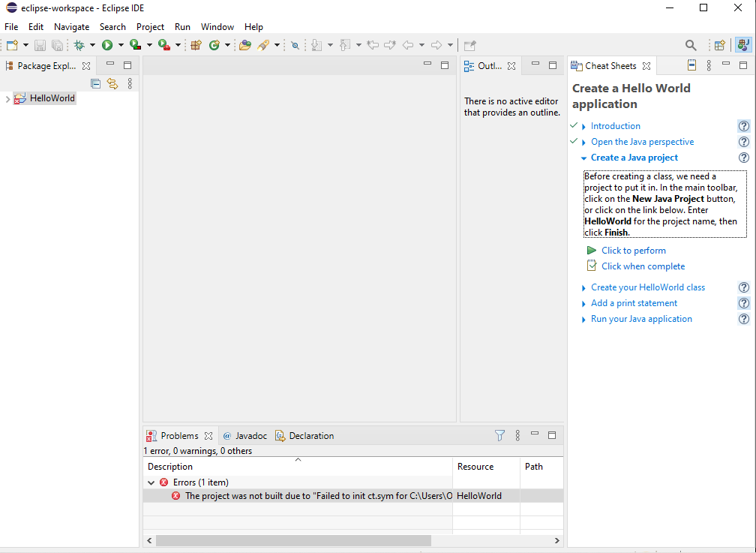Screen dimensions: 756x553
Task: Open help for Add a print statement
Action: click(x=744, y=303)
